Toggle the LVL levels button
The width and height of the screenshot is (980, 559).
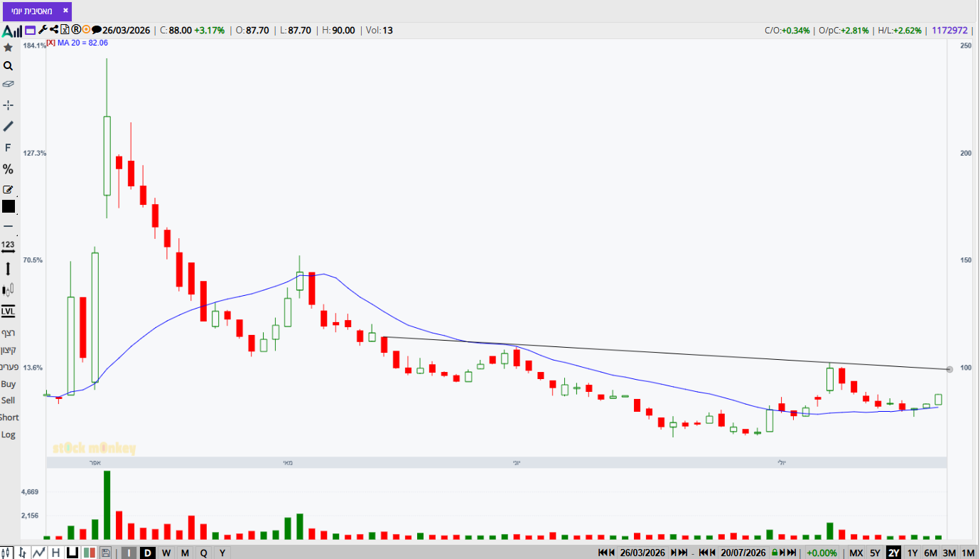click(8, 311)
